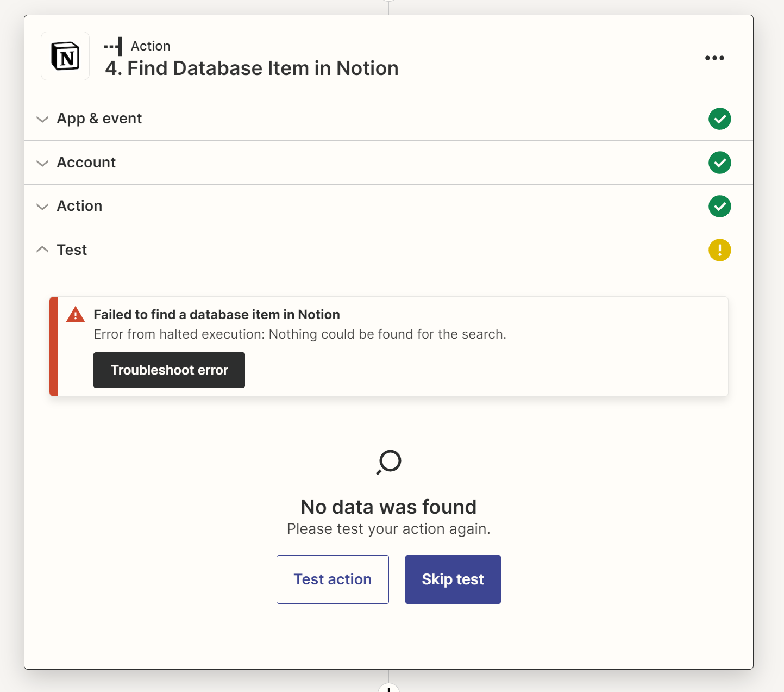Expand the Account section chevron
The height and width of the screenshot is (692, 784).
pos(42,163)
